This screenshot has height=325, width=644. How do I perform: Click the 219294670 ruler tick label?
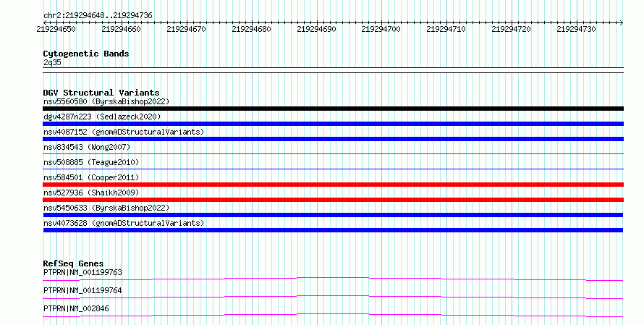(x=186, y=29)
